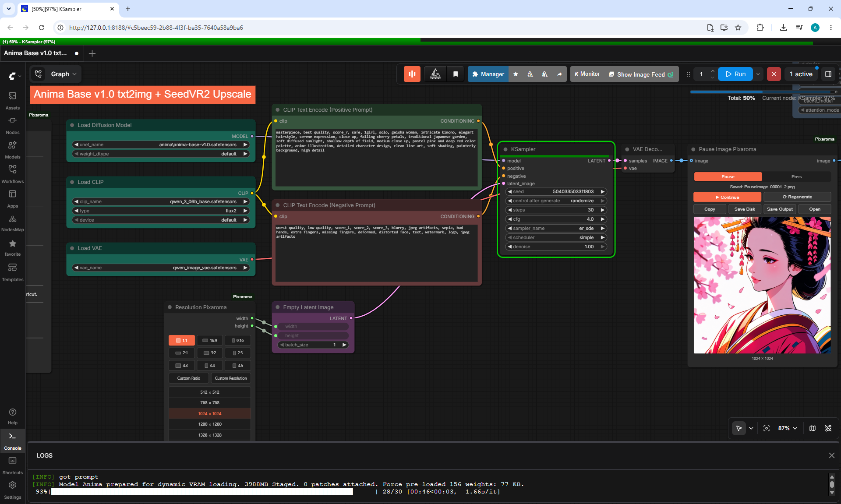
Task: Click Continue in Pause Image node
Action: click(727, 197)
